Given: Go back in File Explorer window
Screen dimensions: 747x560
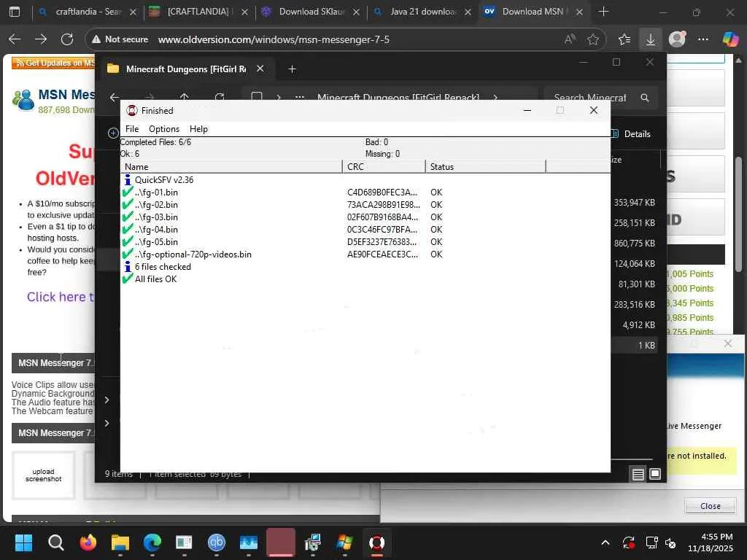Looking at the screenshot, I should pos(115,98).
